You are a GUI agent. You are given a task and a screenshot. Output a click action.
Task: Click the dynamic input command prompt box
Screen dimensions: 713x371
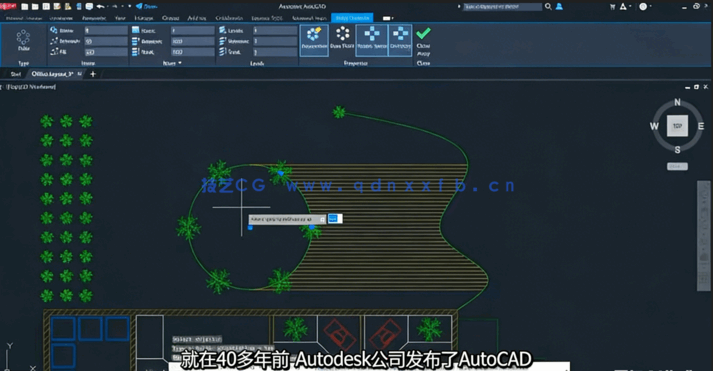coord(287,219)
